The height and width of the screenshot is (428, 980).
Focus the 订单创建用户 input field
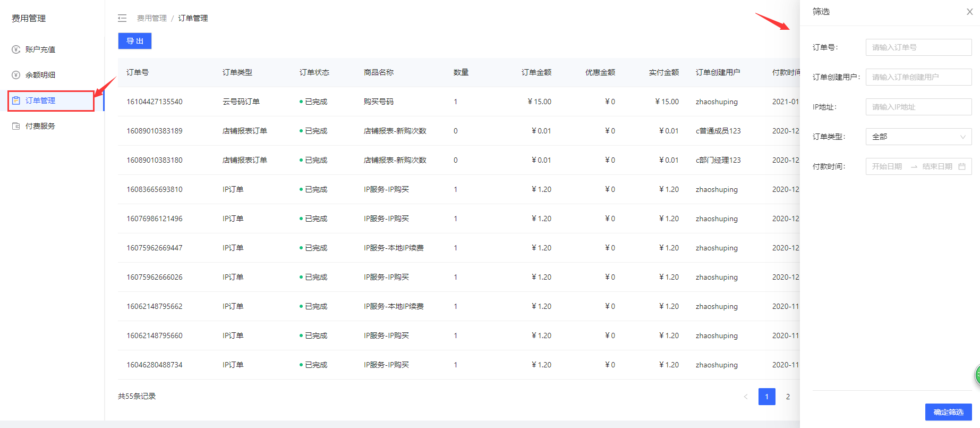point(919,77)
